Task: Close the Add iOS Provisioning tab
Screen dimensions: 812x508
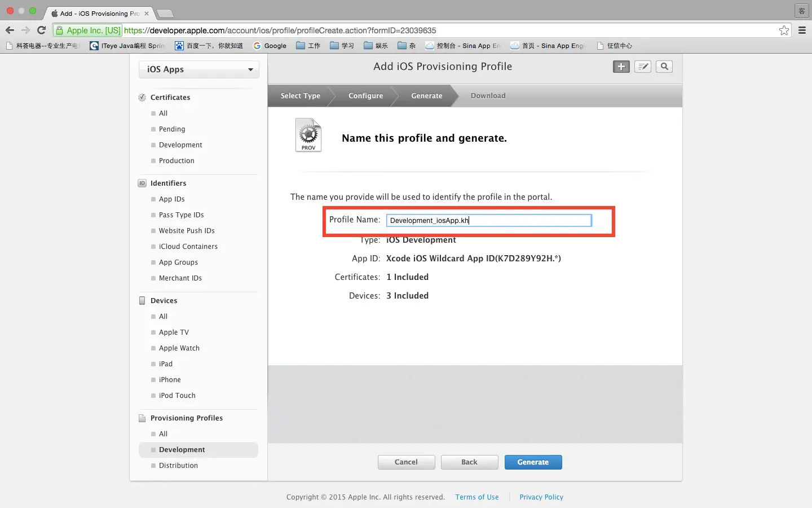Action: (147, 13)
